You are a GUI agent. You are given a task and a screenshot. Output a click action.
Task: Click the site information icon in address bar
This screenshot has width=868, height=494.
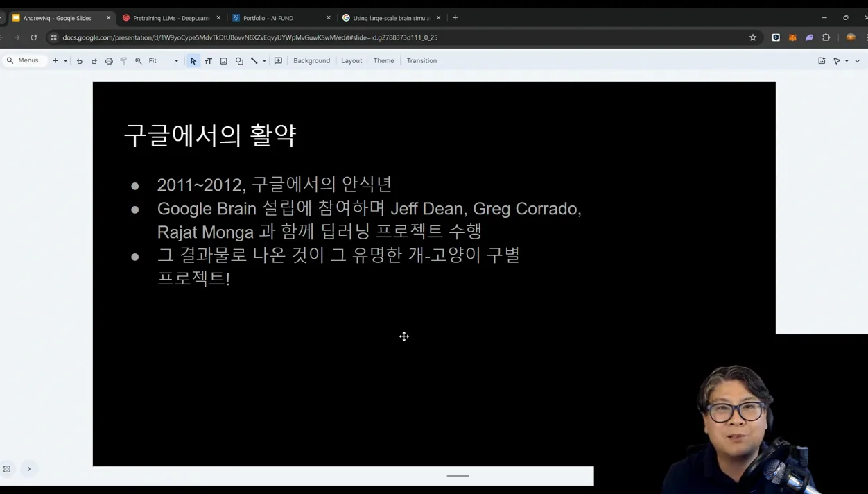[53, 37]
